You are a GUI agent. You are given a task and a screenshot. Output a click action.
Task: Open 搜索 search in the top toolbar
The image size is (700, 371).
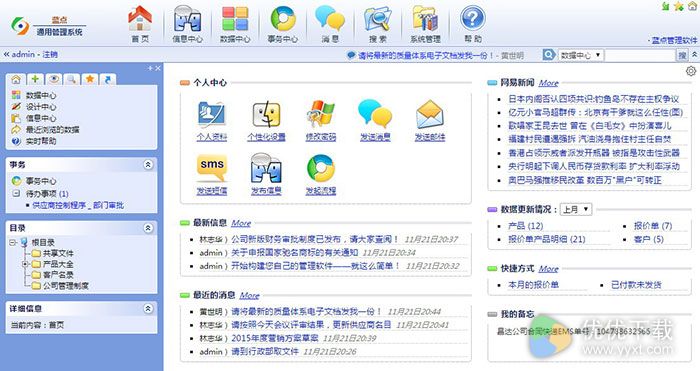pyautogui.click(x=378, y=24)
